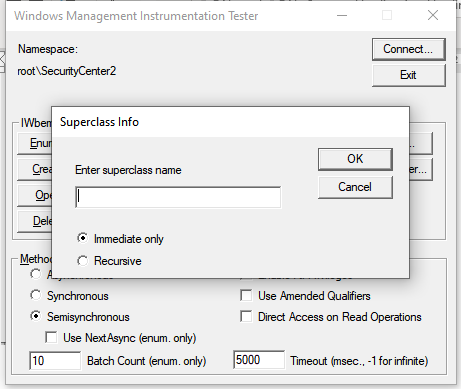Click the Connect... button
This screenshot has height=389, width=461.
tap(408, 49)
